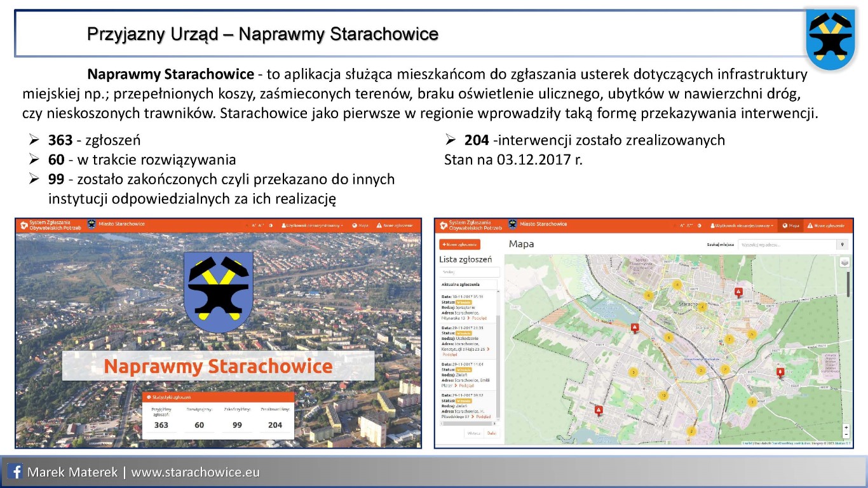This screenshot has height=488, width=868.
Task: Click the 'Dalej' pagination button
Action: click(491, 433)
